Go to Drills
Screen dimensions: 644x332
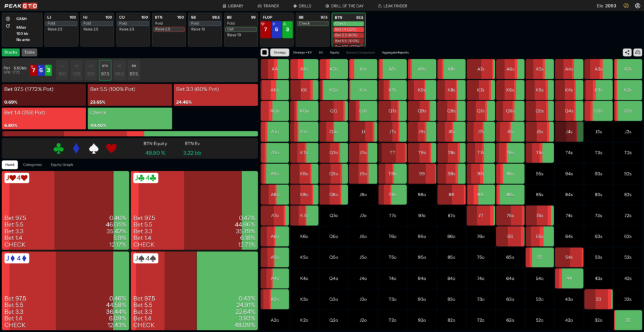303,6
